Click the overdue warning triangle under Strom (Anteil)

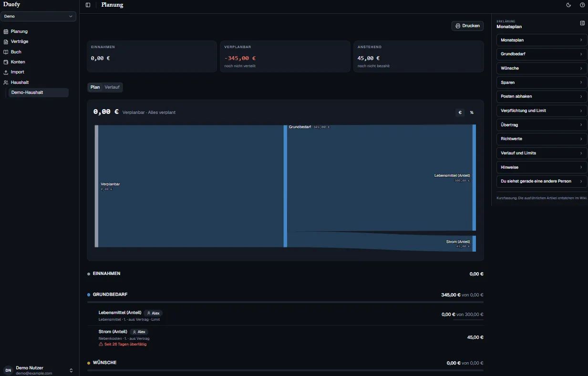pos(101,344)
